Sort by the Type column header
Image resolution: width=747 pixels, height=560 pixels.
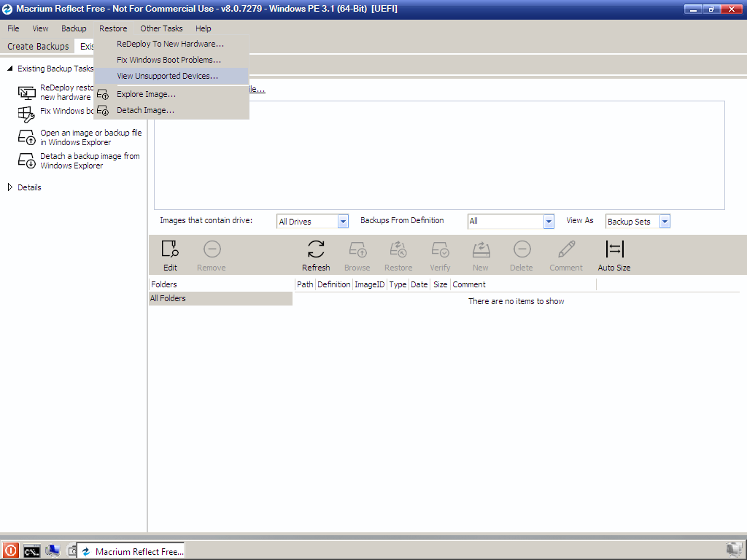click(x=398, y=284)
